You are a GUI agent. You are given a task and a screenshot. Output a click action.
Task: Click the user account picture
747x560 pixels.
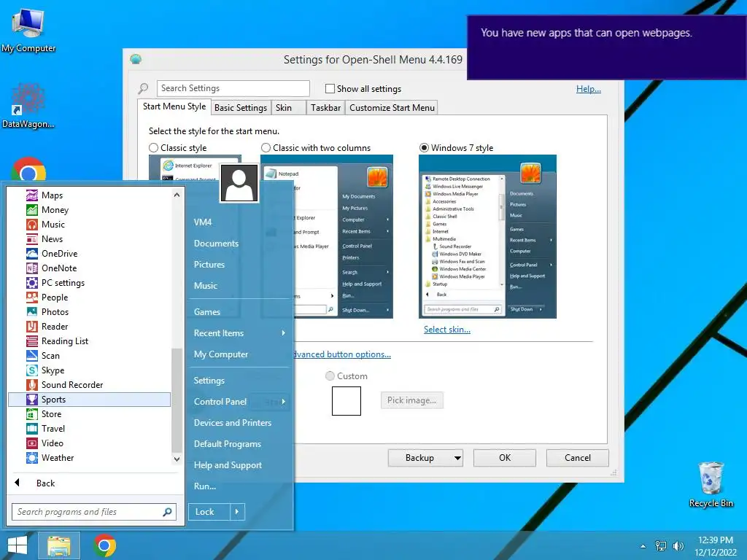click(239, 183)
